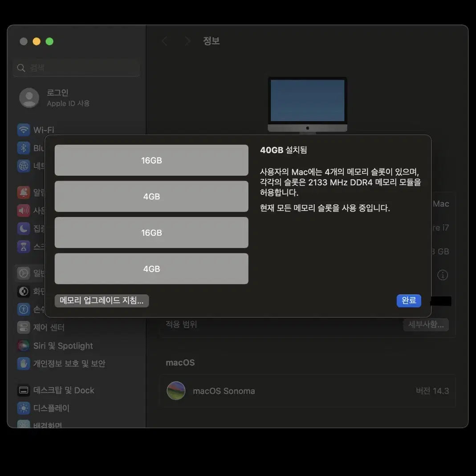Open 제어 센터 icon in sidebar
The image size is (476, 476).
pyautogui.click(x=23, y=327)
